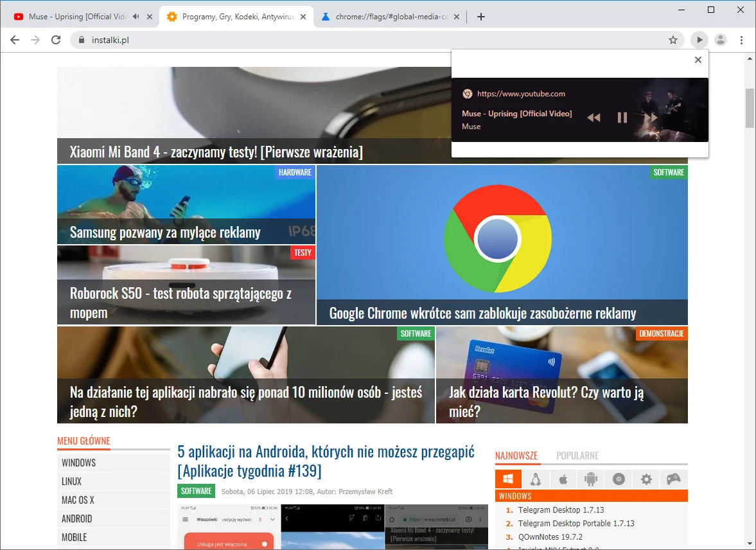Select the Linux penguin category icon
The width and height of the screenshot is (756, 550).
[x=535, y=479]
